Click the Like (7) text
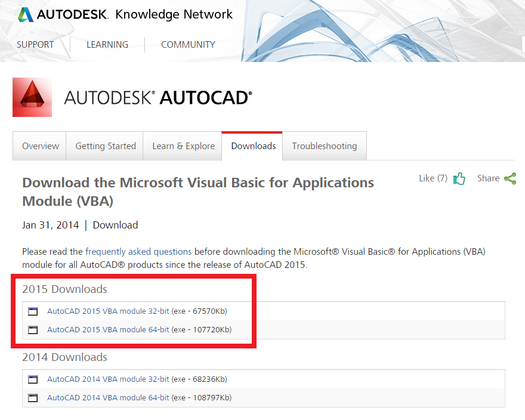This screenshot has height=420, width=525. tap(433, 178)
